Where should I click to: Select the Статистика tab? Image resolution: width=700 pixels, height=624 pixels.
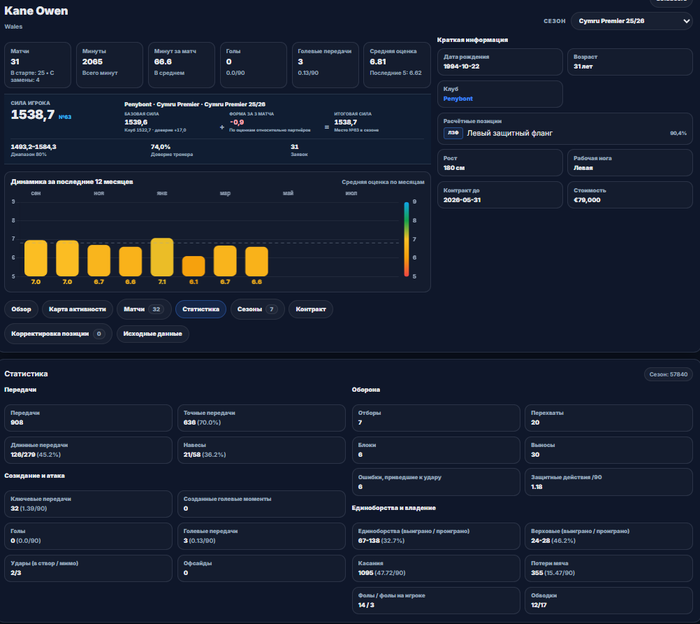[200, 309]
